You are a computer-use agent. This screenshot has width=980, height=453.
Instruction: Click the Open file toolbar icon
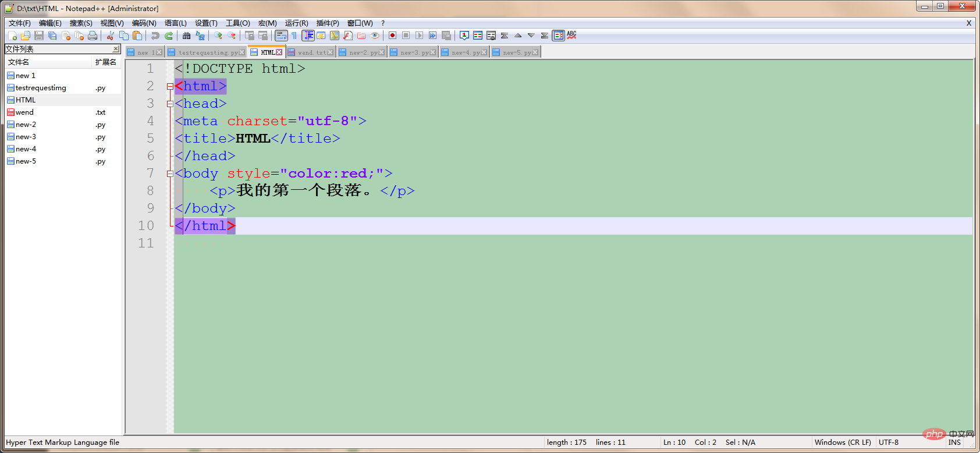tap(25, 36)
